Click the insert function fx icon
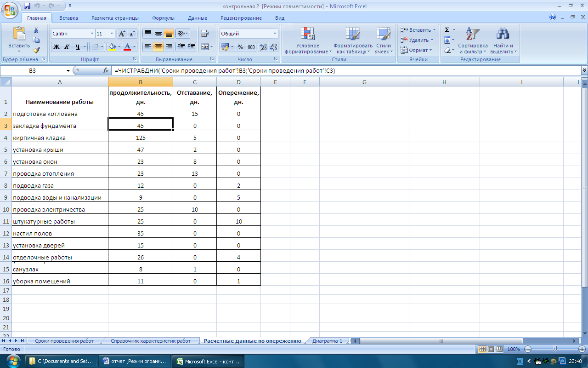Screen dimensions: 588x368 (106, 70)
